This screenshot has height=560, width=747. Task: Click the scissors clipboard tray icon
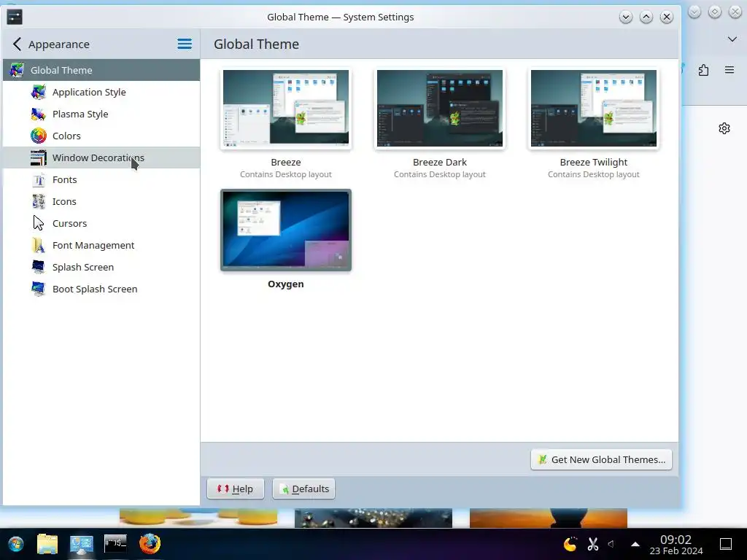point(593,544)
